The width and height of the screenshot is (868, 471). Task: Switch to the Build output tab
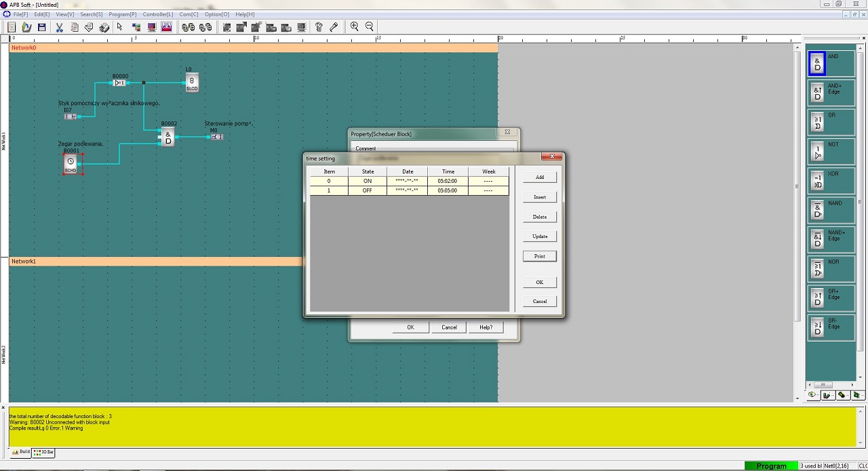20,452
